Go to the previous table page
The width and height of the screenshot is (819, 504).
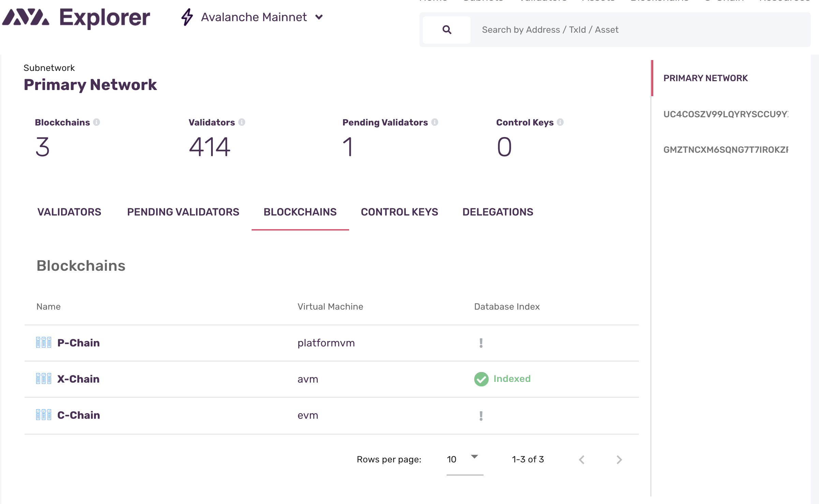point(582,460)
